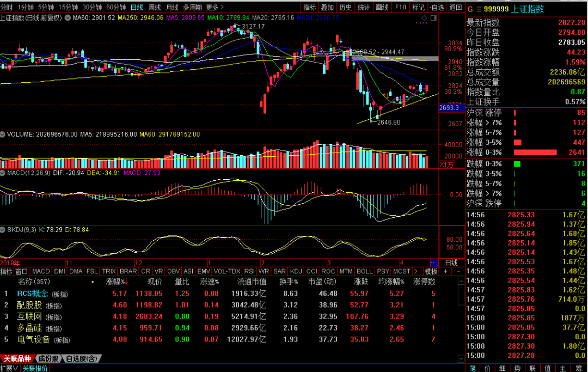Select the MCST indicator tab
This screenshot has height=372, width=588.
pos(402,271)
